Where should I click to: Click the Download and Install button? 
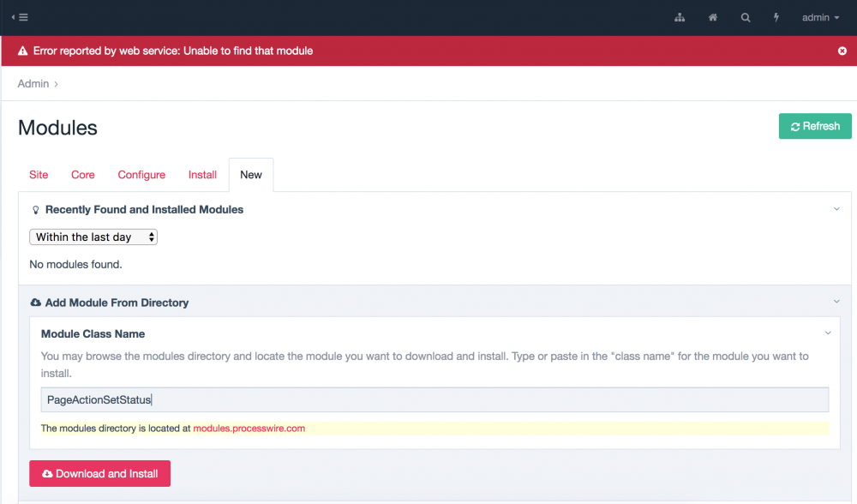coord(99,474)
